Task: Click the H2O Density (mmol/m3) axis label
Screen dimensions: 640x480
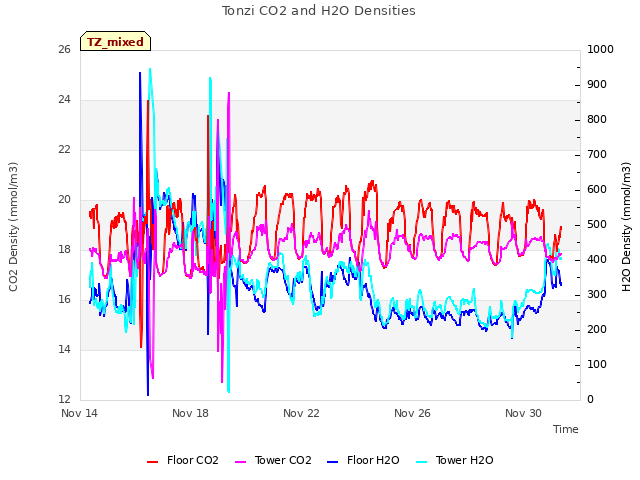Action: pos(626,227)
